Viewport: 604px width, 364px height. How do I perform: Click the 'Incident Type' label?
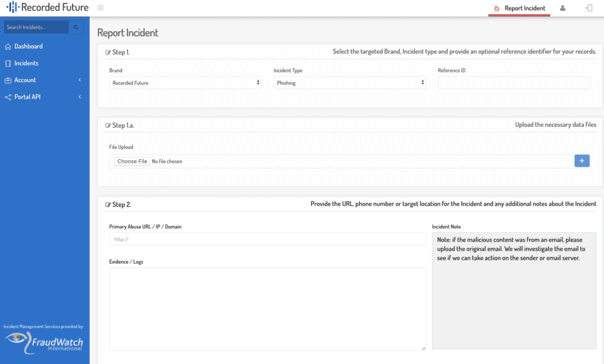pos(288,70)
